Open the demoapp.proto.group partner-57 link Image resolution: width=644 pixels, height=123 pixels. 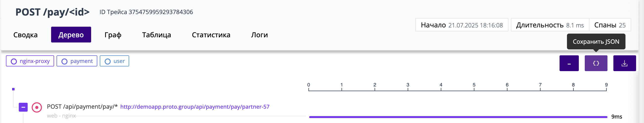(x=195, y=107)
